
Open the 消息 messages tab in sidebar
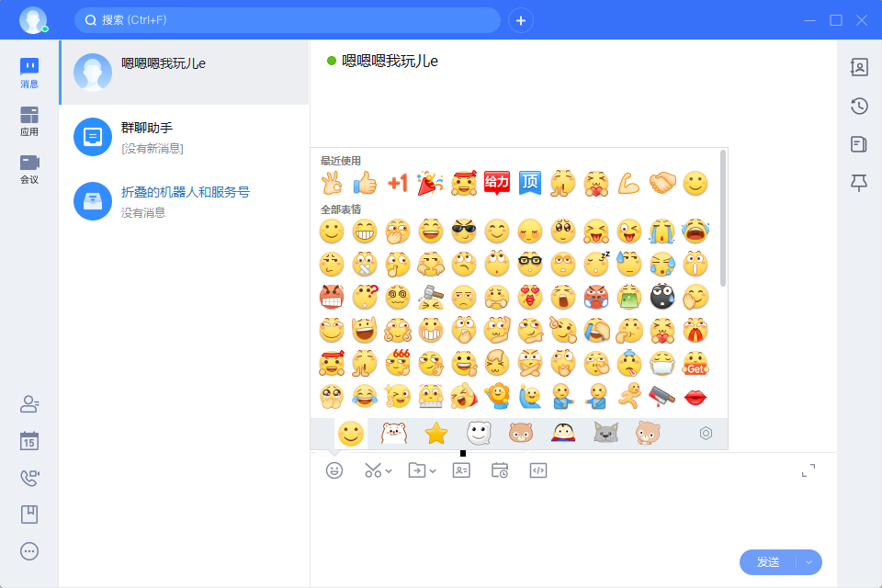tap(29, 73)
